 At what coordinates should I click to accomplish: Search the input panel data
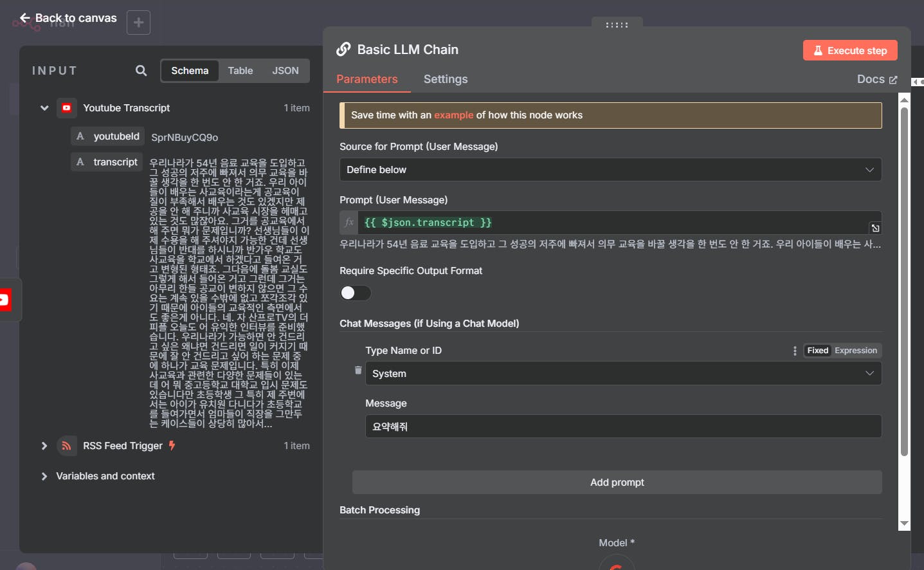[x=141, y=71]
